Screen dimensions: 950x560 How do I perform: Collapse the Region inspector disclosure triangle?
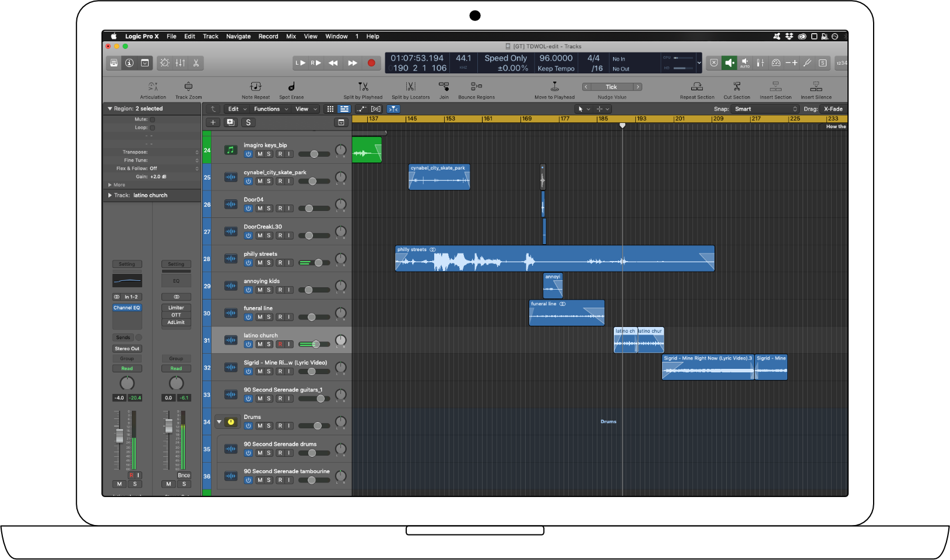coord(110,108)
